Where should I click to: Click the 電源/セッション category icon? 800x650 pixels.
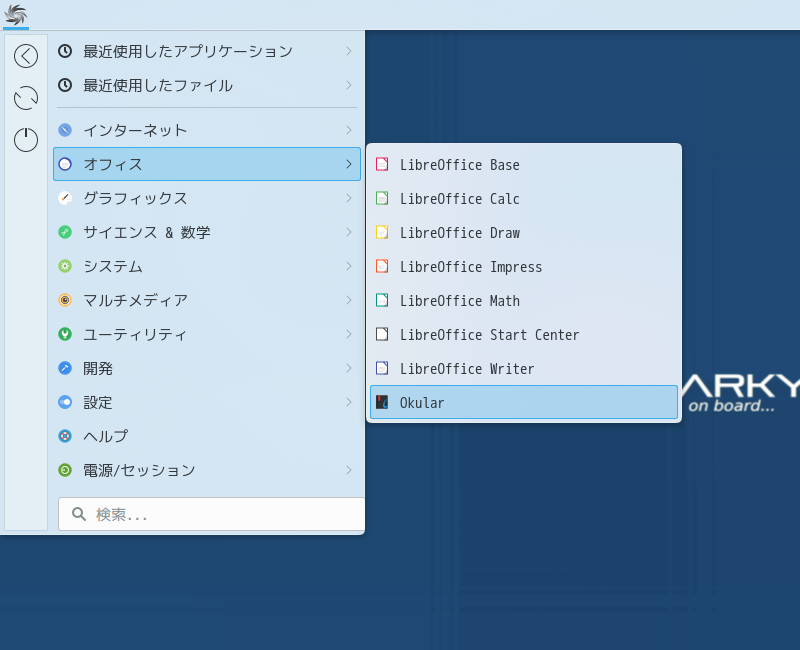(65, 470)
